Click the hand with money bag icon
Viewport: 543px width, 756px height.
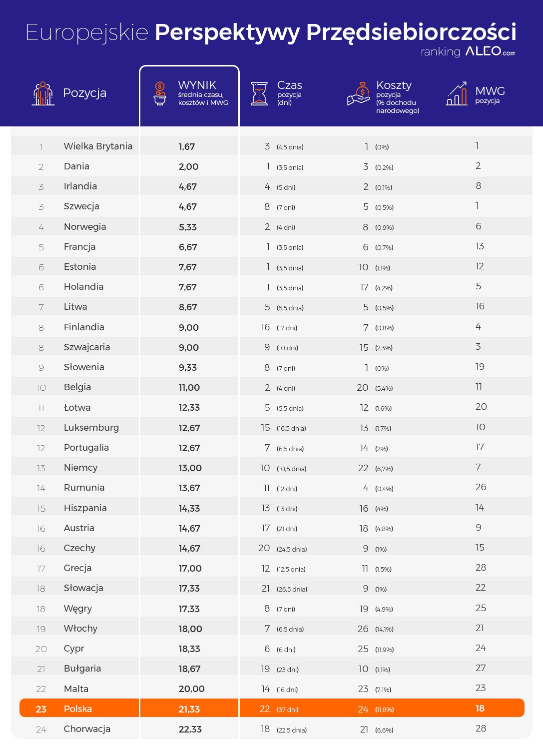pyautogui.click(x=358, y=93)
